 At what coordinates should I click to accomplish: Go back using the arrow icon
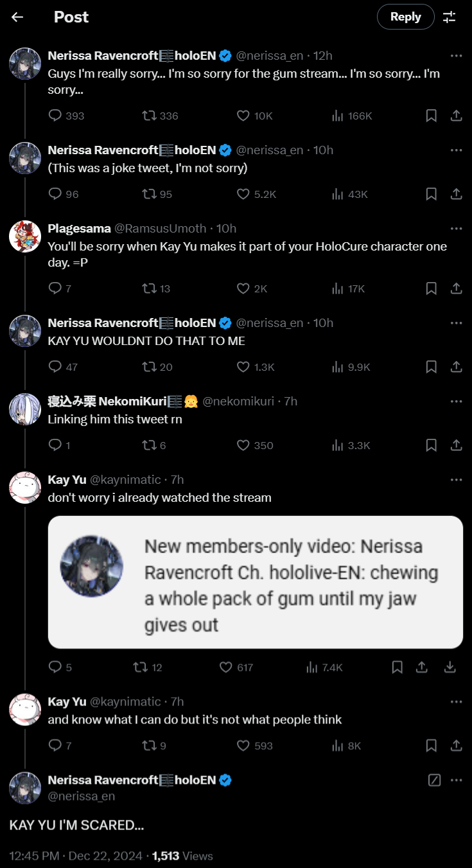coord(17,17)
